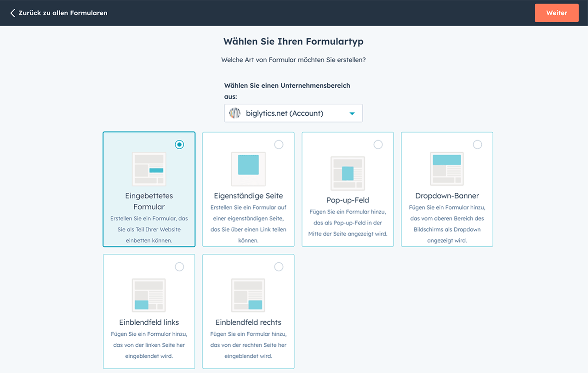The width and height of the screenshot is (588, 373).
Task: Select the Einblendfeld rechts radio button
Action: click(x=279, y=267)
